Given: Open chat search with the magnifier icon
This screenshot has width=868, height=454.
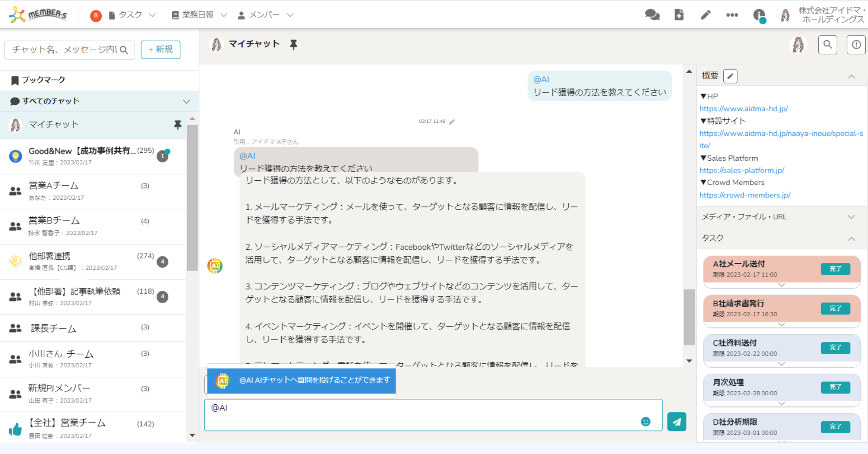Looking at the screenshot, I should coord(827,45).
